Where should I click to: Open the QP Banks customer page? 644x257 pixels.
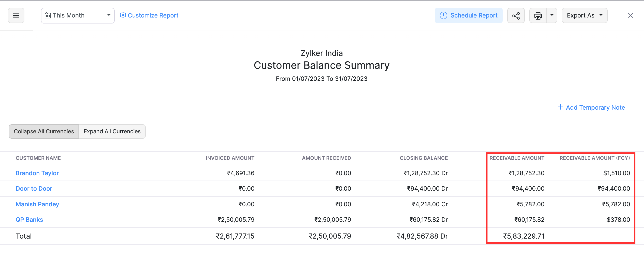click(x=29, y=219)
